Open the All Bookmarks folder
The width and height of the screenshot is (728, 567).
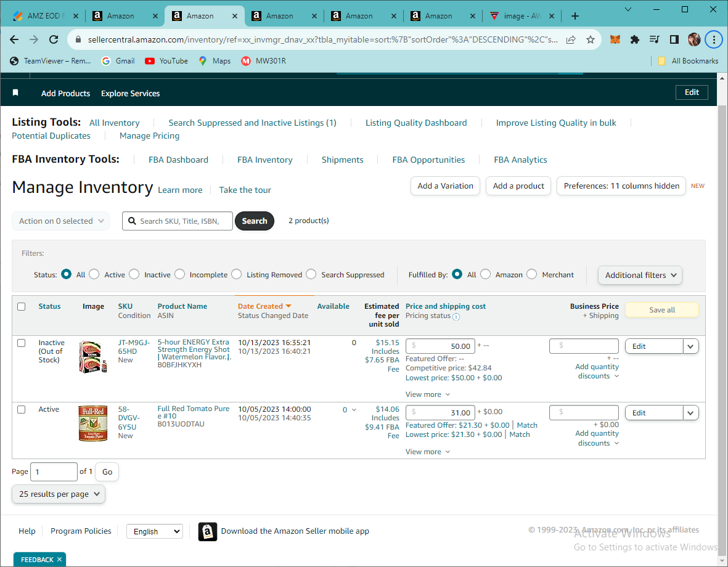click(x=688, y=61)
